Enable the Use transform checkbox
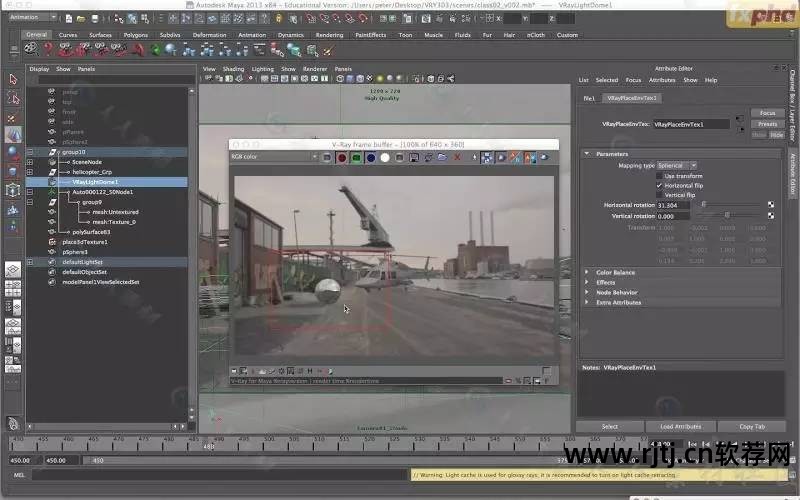 [659, 176]
